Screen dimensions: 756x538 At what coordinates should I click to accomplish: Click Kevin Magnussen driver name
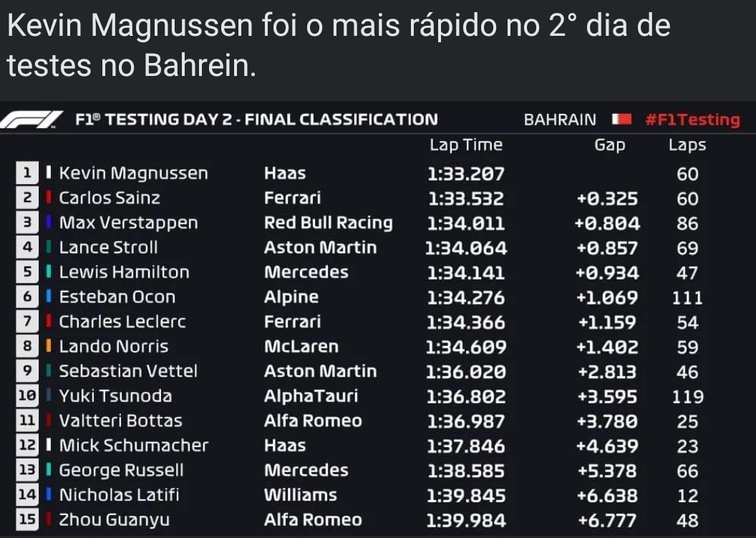pos(134,173)
